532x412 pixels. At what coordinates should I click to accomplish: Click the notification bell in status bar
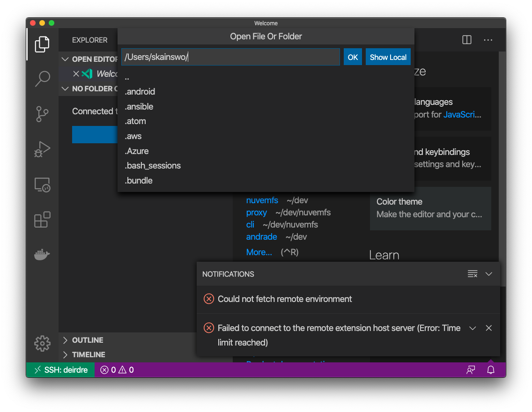[x=491, y=369]
